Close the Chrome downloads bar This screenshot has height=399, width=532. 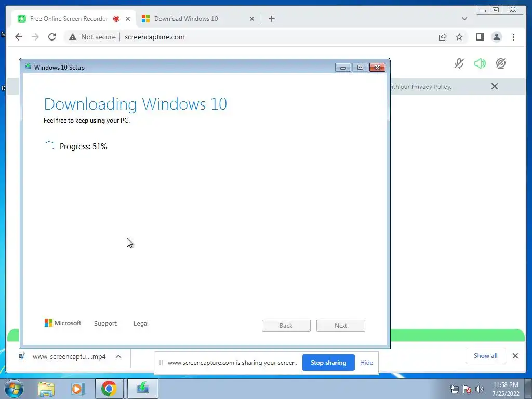pos(515,356)
